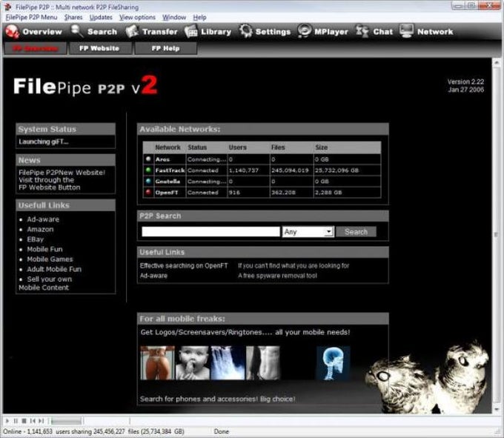Play media in the bottom player bar
Viewport: 504px width, 438px height.
click(x=7, y=421)
